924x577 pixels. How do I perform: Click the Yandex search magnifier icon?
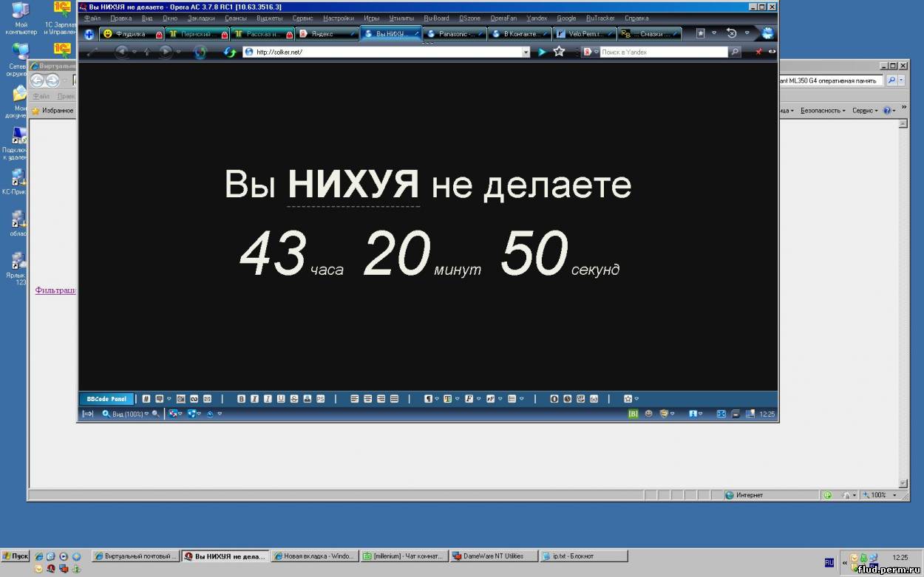click(x=734, y=52)
